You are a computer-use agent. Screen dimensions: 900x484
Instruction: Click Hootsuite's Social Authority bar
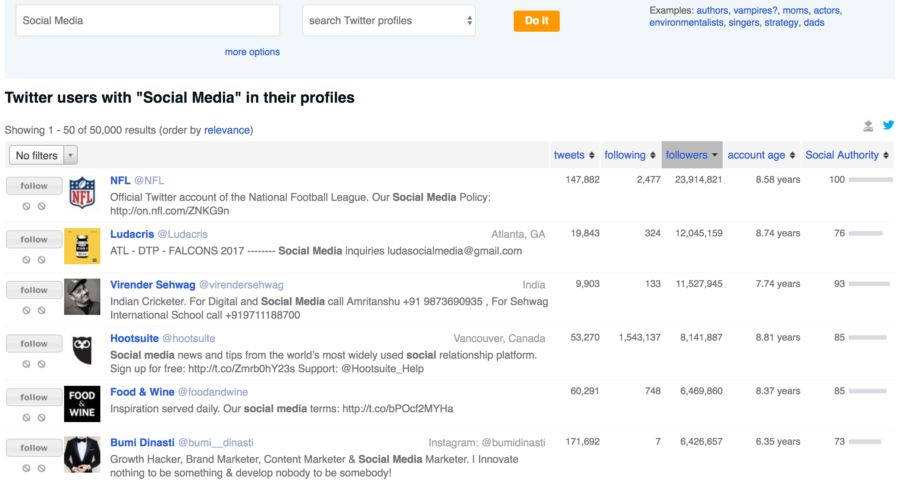[x=868, y=338]
